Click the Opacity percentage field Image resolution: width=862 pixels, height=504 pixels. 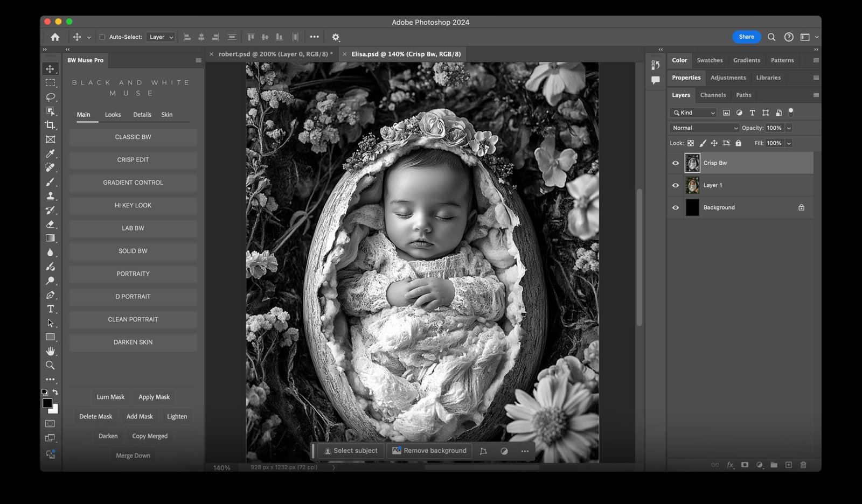(775, 128)
